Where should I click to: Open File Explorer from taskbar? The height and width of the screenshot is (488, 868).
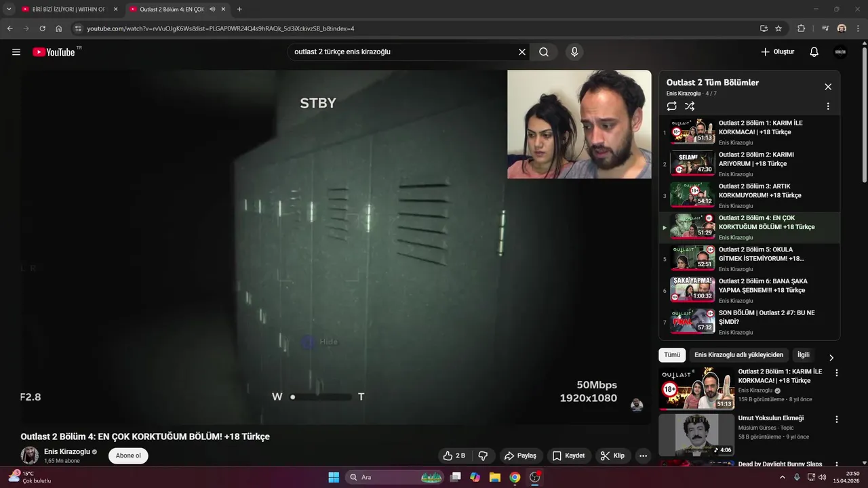[x=495, y=477]
